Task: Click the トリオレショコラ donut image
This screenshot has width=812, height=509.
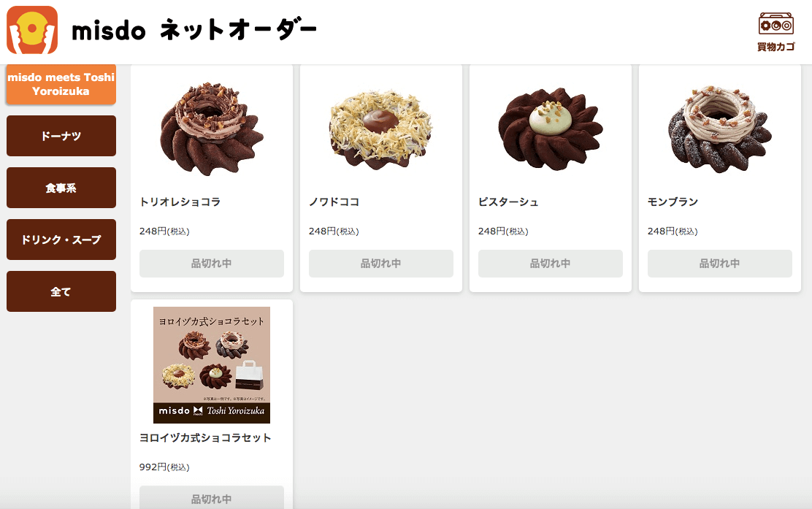Action: coord(212,128)
